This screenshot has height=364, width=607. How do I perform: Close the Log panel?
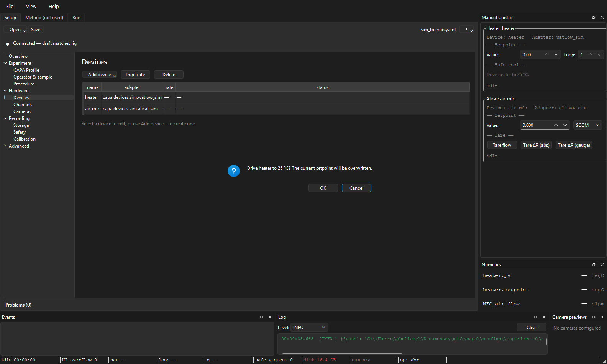[544, 317]
